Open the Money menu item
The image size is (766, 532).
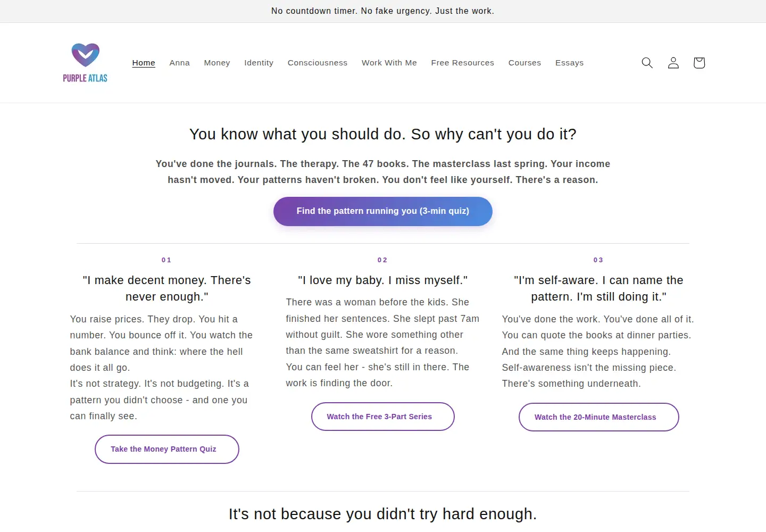click(217, 63)
